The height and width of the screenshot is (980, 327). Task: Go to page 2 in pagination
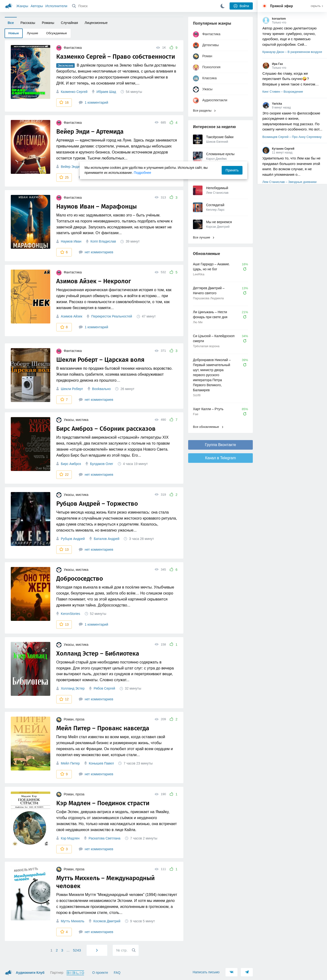[57, 950]
